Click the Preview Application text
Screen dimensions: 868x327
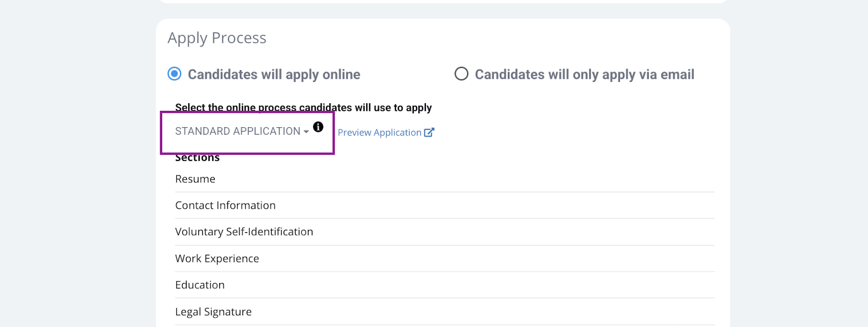[379, 133]
